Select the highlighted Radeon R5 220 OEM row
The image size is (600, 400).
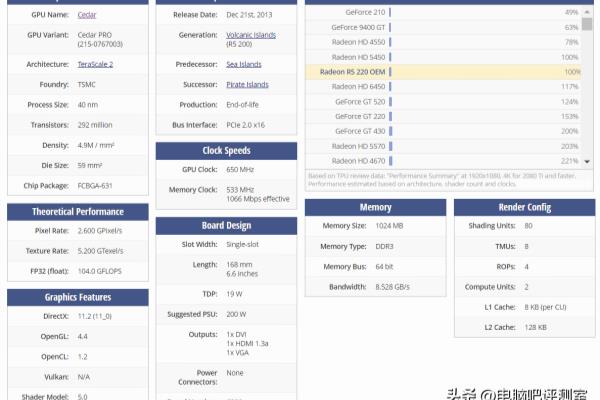click(x=443, y=72)
